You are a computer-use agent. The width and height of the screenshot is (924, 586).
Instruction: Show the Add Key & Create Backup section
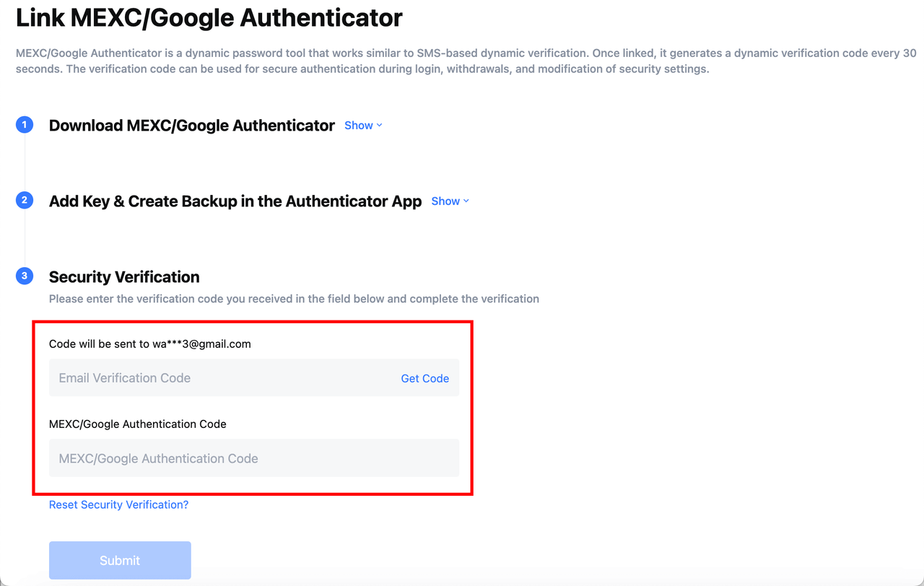click(445, 201)
